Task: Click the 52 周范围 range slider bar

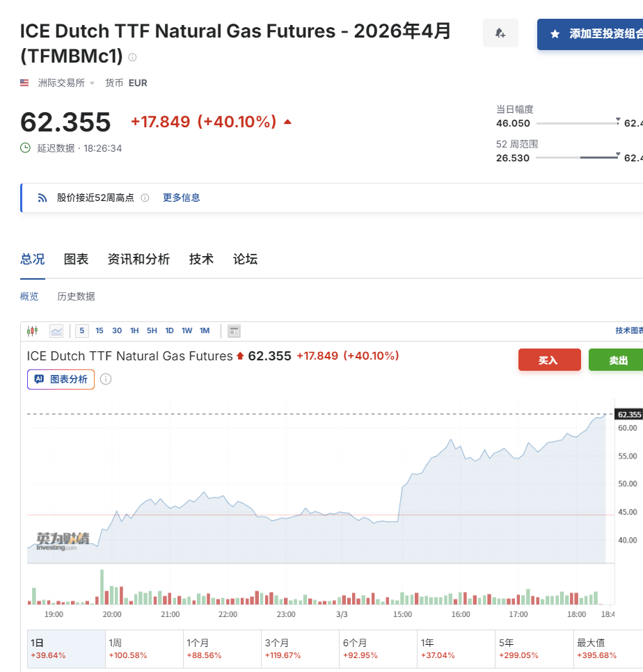Action: click(577, 158)
